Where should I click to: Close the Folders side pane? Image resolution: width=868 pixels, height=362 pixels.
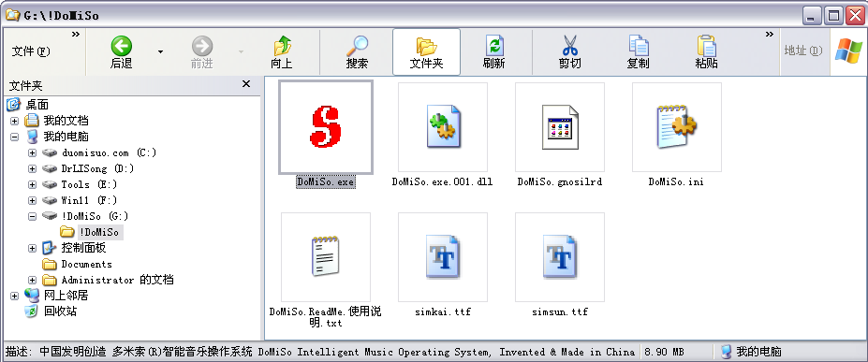click(246, 84)
